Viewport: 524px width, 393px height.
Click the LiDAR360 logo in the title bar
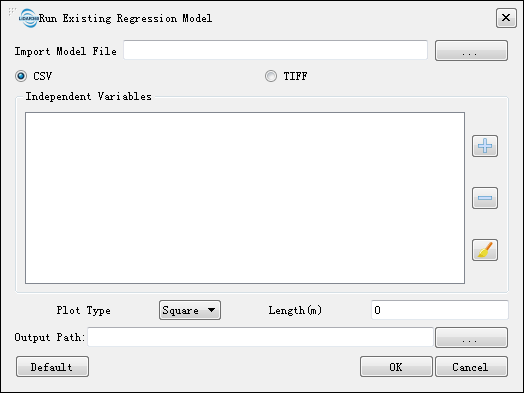coord(28,18)
